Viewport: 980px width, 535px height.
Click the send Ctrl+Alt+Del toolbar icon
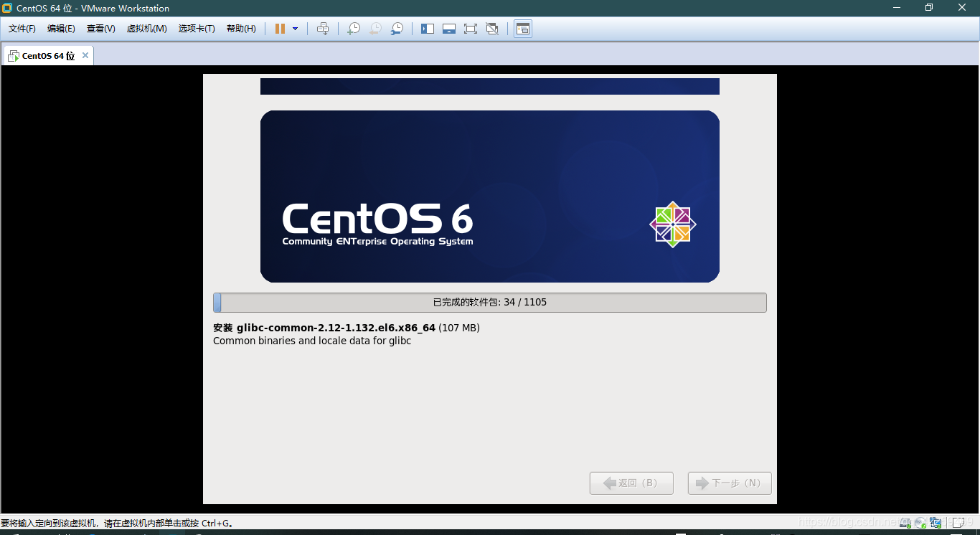(x=323, y=29)
